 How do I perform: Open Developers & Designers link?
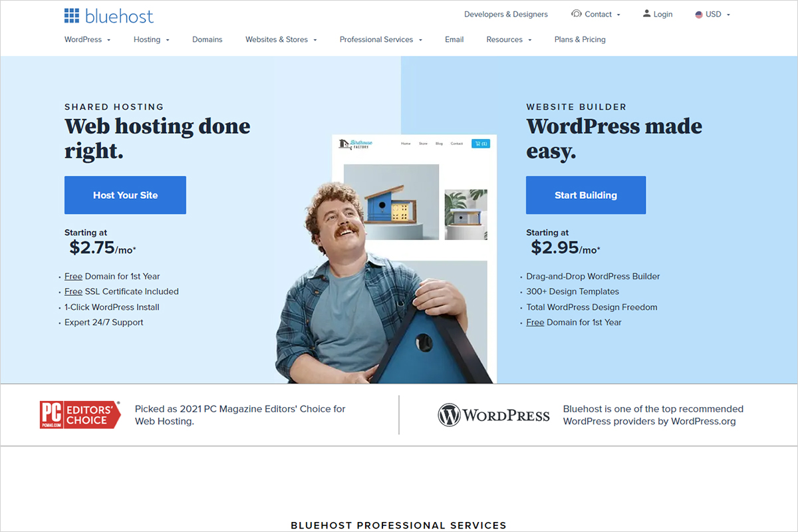pos(506,15)
